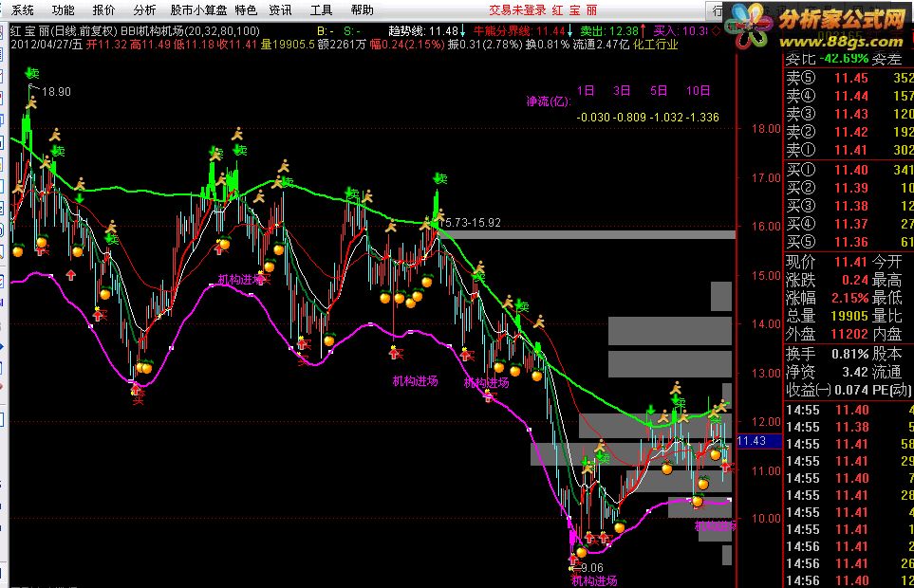The height and width of the screenshot is (588, 914).
Task: Click the 交易未登录 login status text
Action: coord(517,9)
